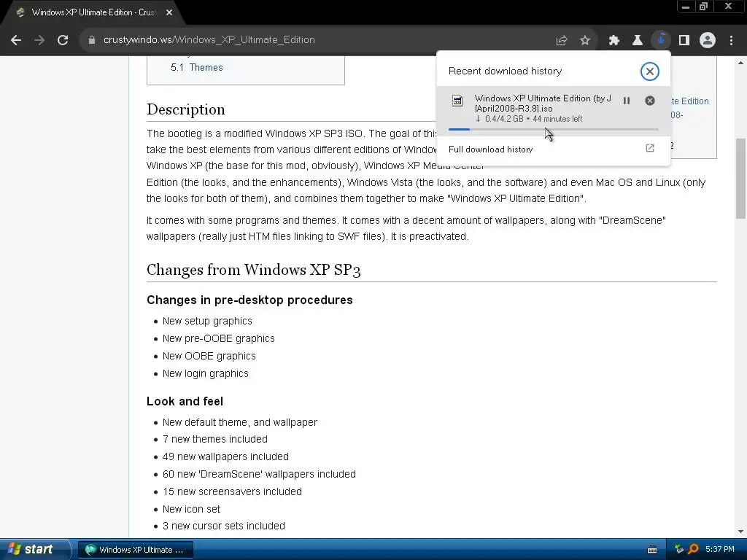This screenshot has width=747, height=560.
Task: Click the magnifier search tray icon
Action: (693, 550)
